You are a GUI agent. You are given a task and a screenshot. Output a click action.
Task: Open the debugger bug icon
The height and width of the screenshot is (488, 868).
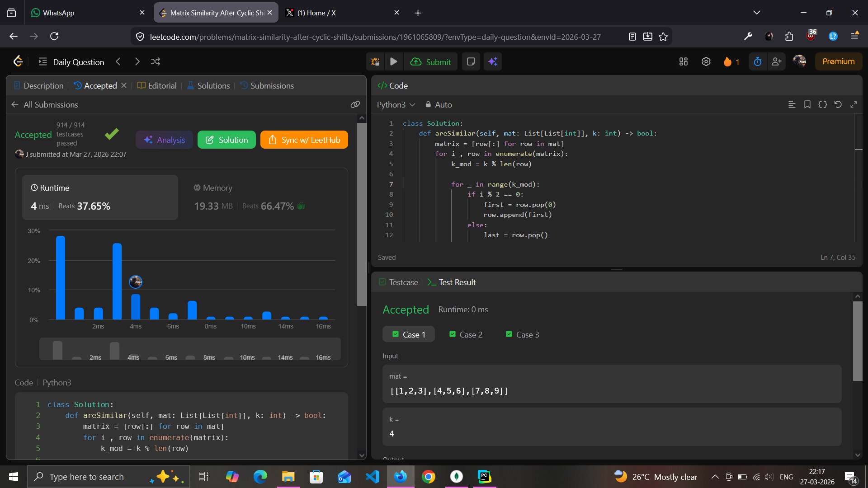click(375, 62)
